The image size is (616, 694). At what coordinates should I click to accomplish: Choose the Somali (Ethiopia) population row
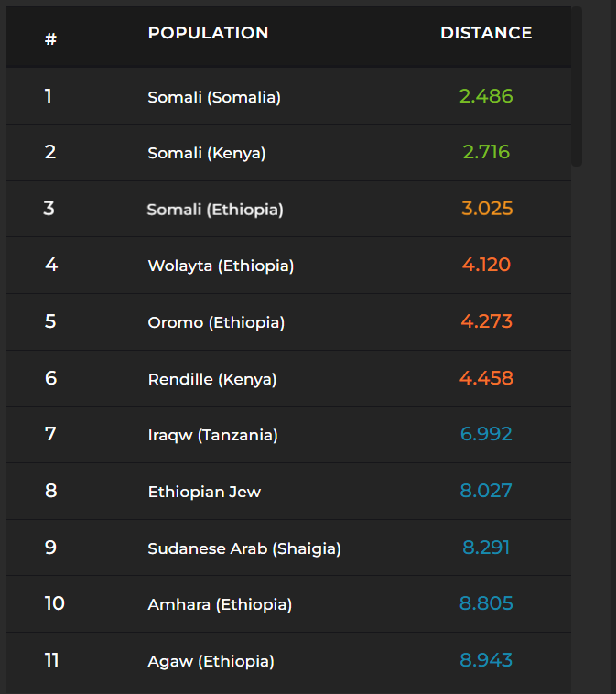(215, 210)
